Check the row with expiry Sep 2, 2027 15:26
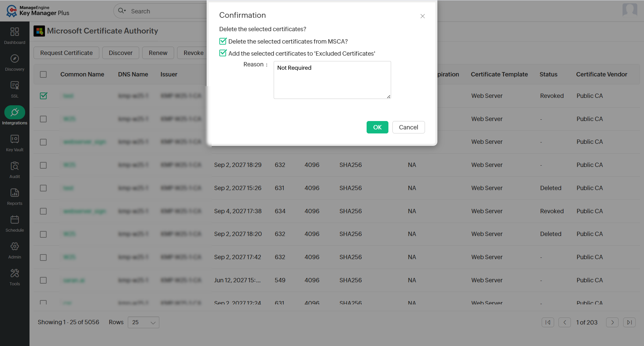This screenshot has width=644, height=346. tap(43, 188)
